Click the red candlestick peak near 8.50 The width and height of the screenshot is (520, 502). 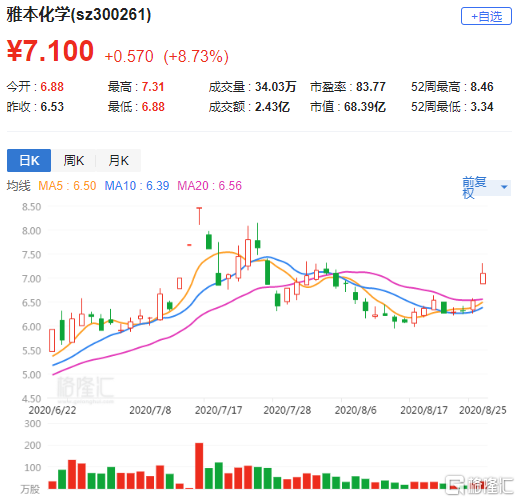(199, 216)
